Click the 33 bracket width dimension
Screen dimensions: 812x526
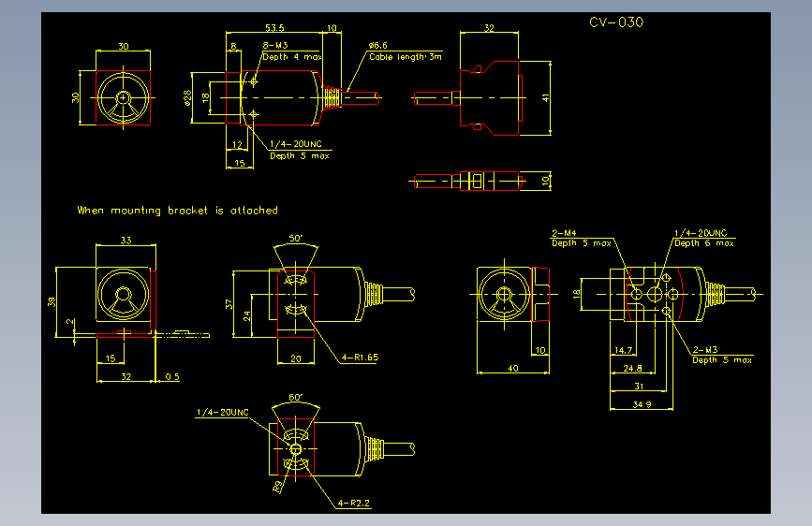pyautogui.click(x=125, y=241)
